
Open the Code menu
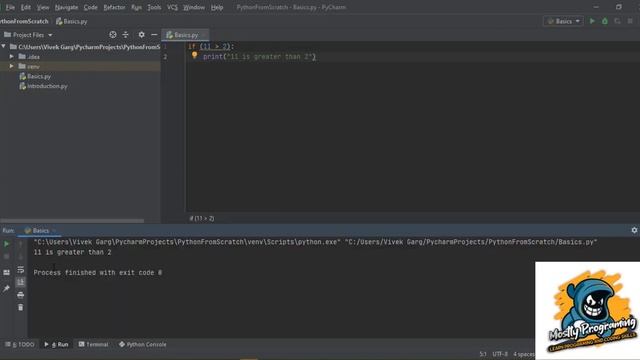tap(90, 7)
